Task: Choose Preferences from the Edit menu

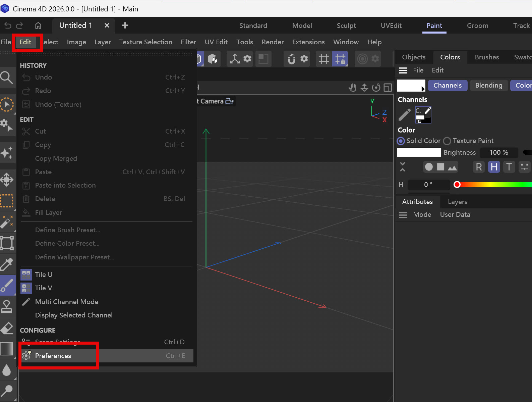Action: (x=53, y=356)
